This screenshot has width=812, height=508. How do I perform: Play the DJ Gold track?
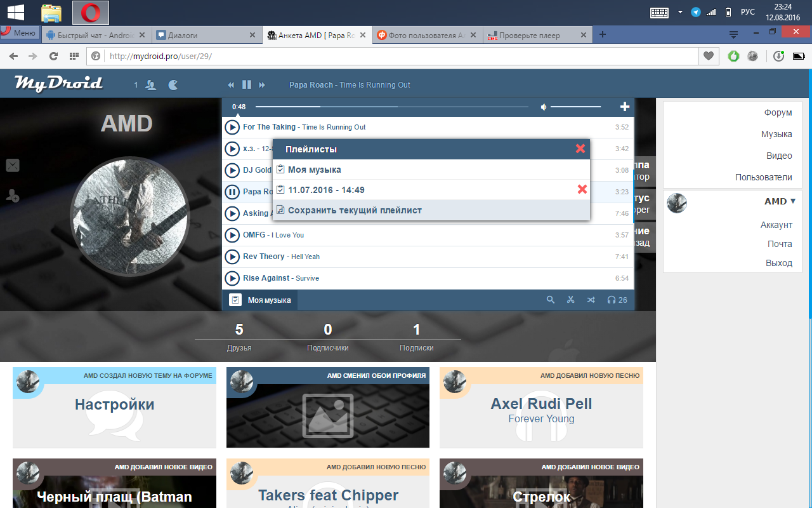pos(232,170)
